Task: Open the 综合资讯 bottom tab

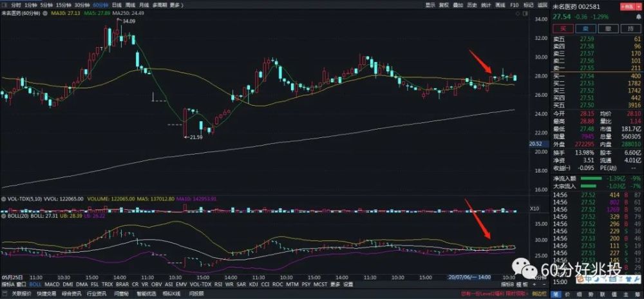Action: pyautogui.click(x=71, y=293)
